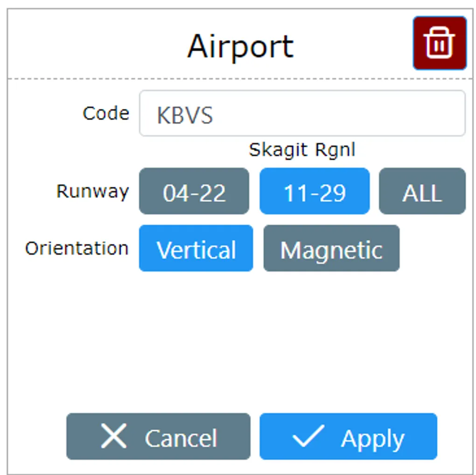
Task: Choose ALL runways
Action: point(422,191)
